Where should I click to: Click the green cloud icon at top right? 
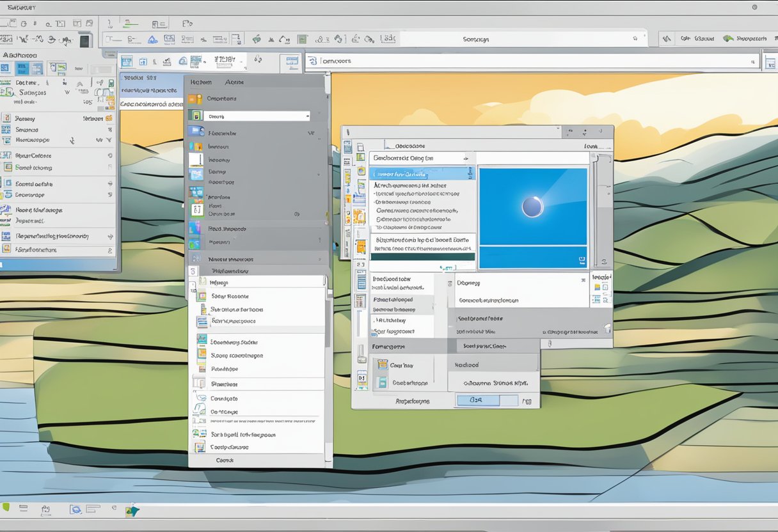(x=727, y=38)
